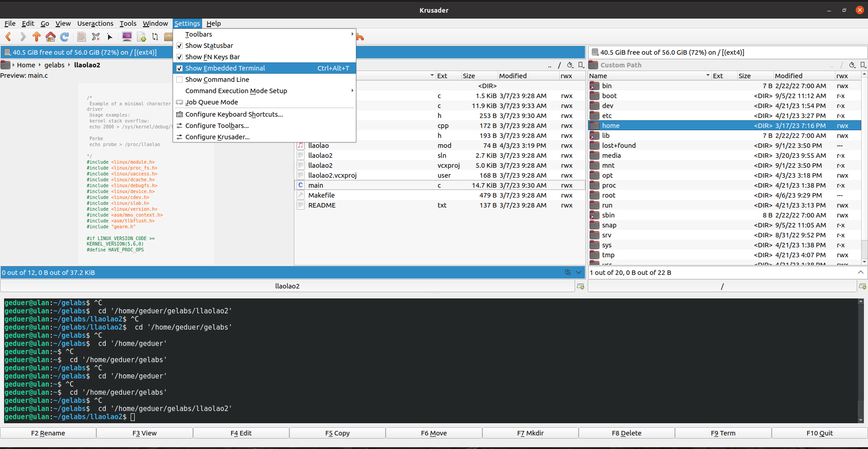The height and width of the screenshot is (449, 868).
Task: Click the terminal vertical scrollbar
Action: pyautogui.click(x=861, y=360)
